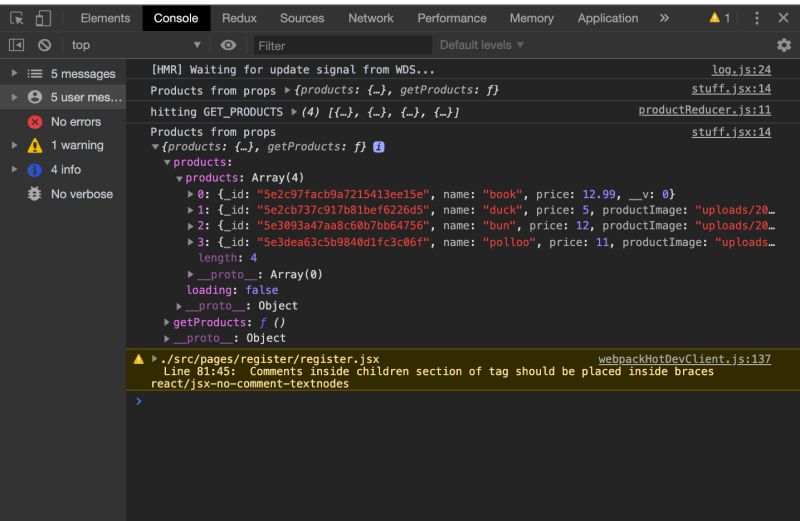Screen dimensions: 800x521
Task: Expand collapsed props object in first Products log
Action: (287, 90)
